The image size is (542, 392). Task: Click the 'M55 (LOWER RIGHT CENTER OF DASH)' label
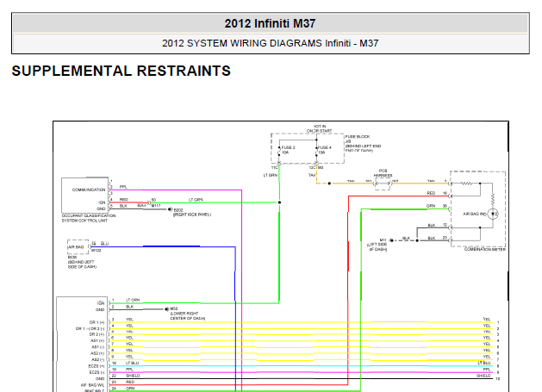pos(187,314)
